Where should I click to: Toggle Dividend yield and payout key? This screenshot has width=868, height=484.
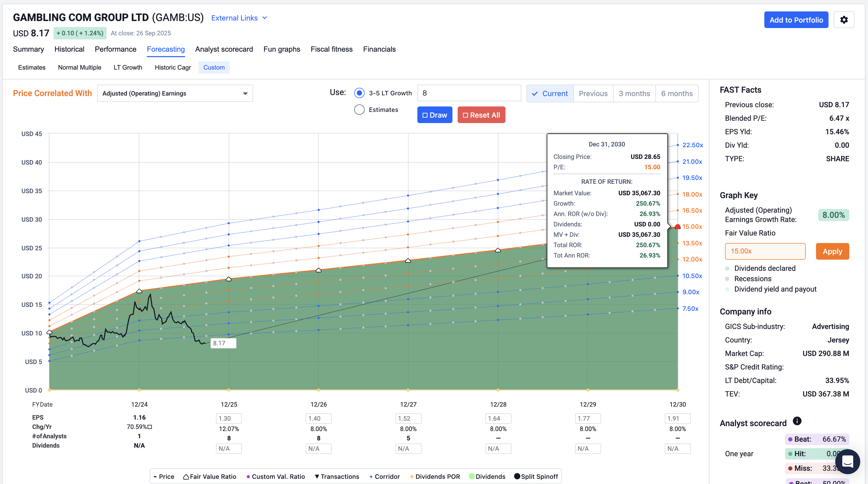771,289
